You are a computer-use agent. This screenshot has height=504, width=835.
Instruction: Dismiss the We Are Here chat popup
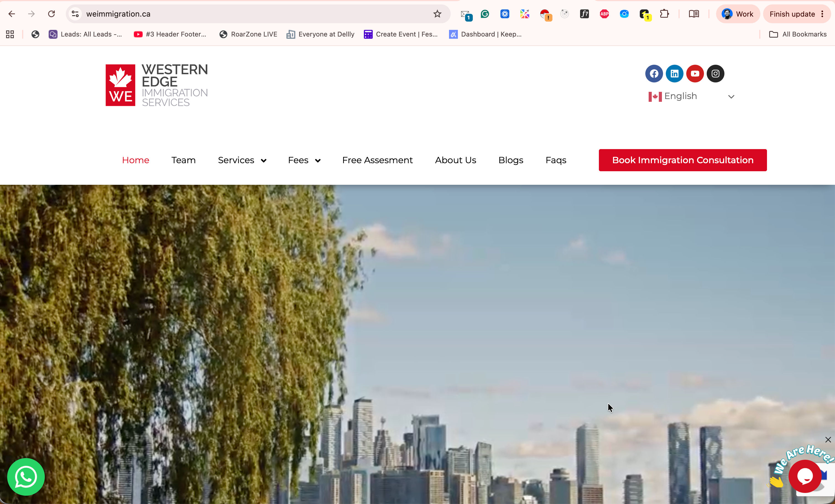tap(828, 440)
